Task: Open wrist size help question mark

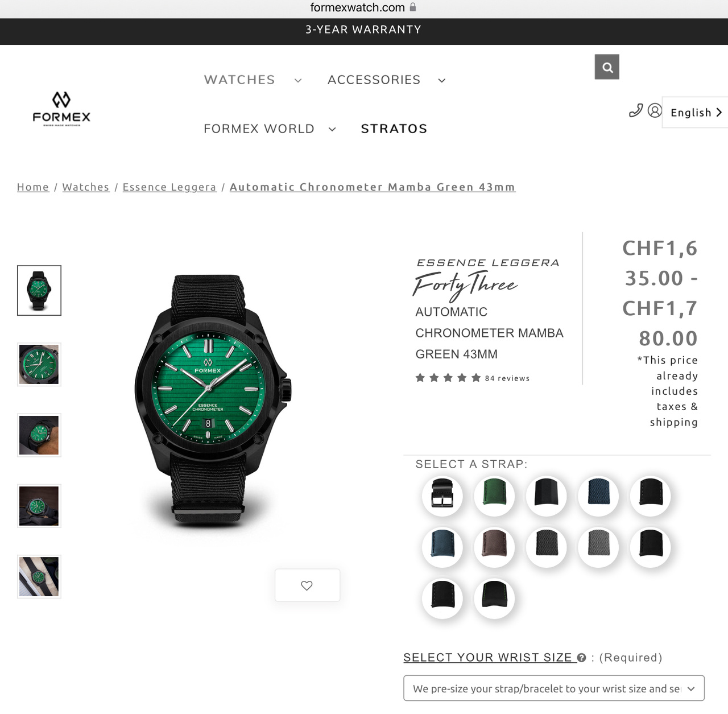Action: [x=581, y=658]
